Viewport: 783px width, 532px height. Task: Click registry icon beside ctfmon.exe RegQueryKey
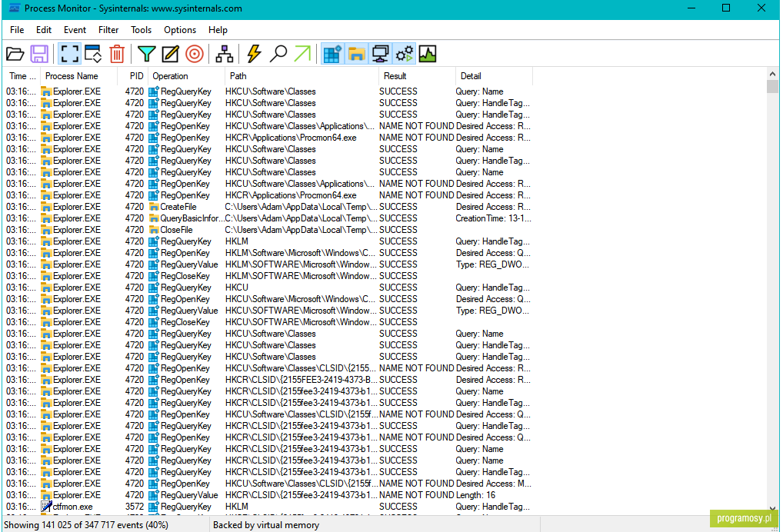(x=154, y=507)
